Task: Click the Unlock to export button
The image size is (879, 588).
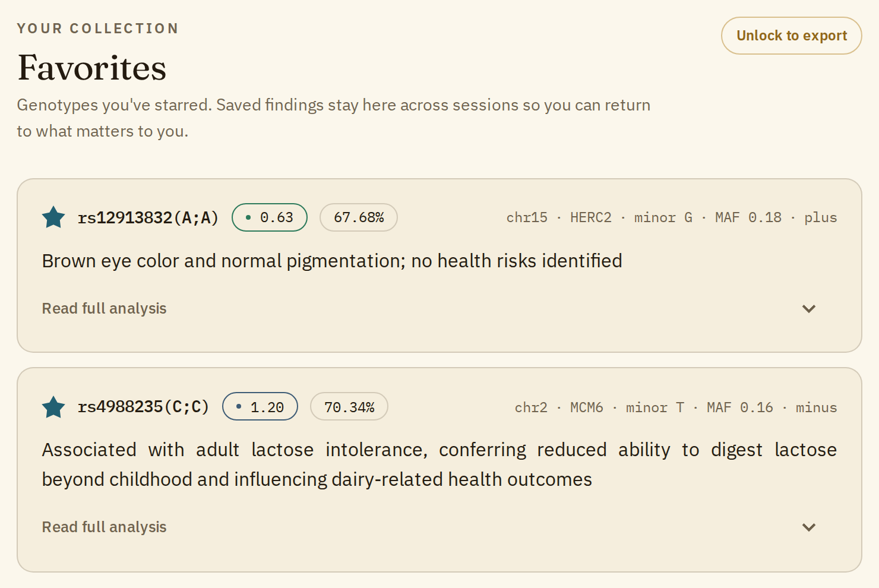Action: coord(791,36)
